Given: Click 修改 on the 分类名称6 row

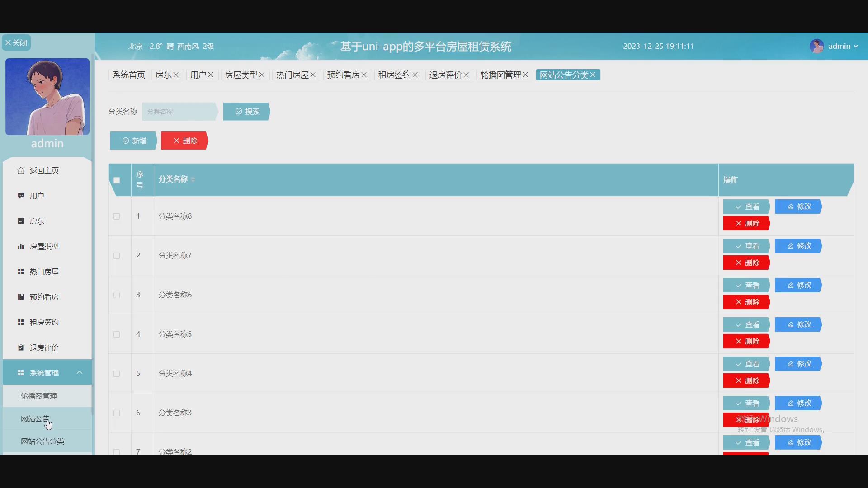Looking at the screenshot, I should pyautogui.click(x=798, y=285).
